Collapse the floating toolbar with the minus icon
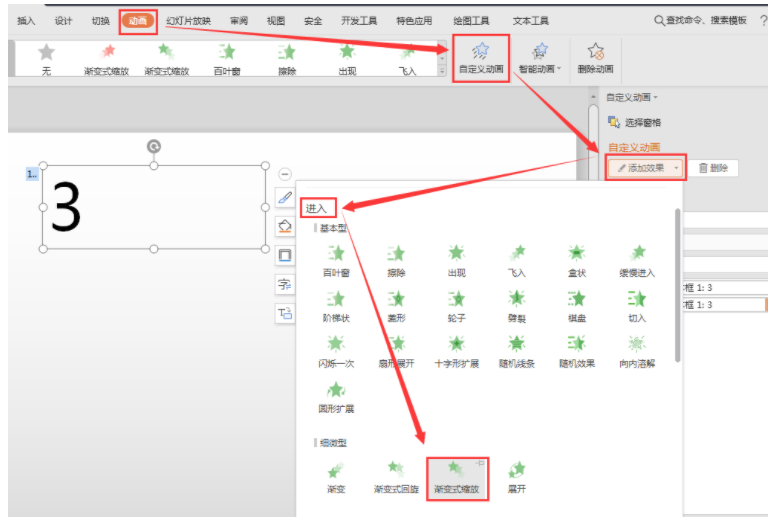The image size is (772, 523). (285, 174)
